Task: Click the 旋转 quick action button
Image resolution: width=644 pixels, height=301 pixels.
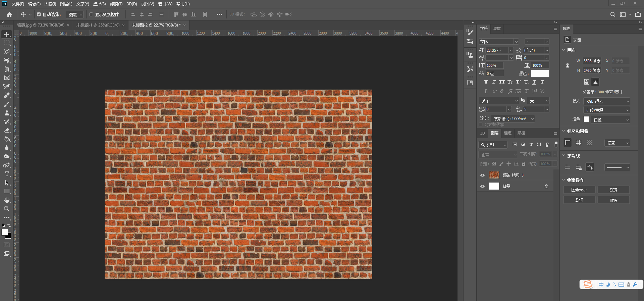Action: click(613, 200)
